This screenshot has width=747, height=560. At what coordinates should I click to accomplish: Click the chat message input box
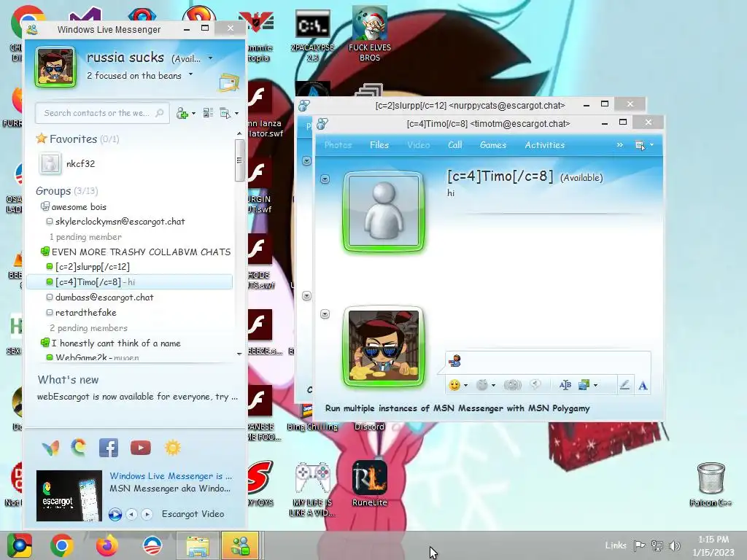point(548,361)
